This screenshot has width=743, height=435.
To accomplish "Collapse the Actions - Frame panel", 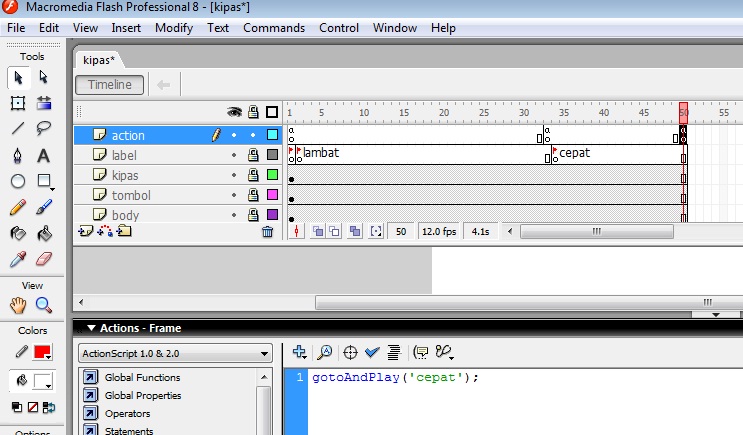I will coord(91,328).
